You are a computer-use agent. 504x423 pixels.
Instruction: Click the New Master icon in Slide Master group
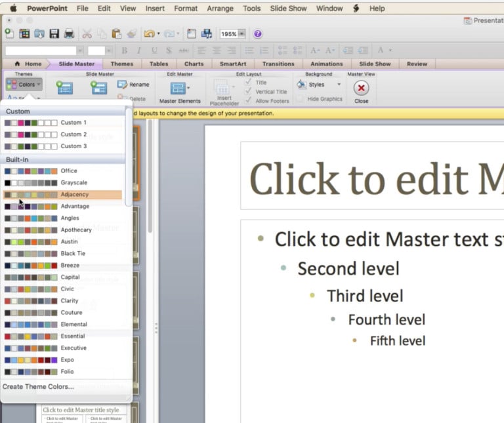64,88
